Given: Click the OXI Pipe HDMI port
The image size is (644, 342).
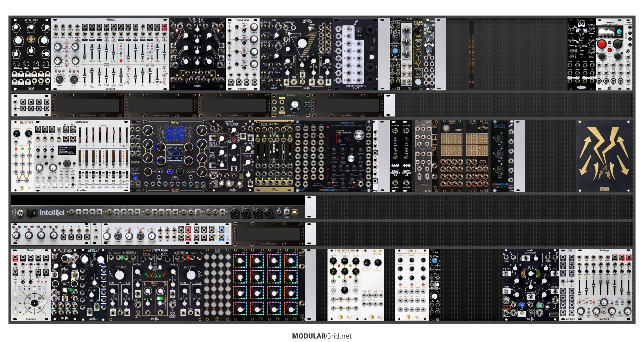Looking at the screenshot, I should point(423,185).
